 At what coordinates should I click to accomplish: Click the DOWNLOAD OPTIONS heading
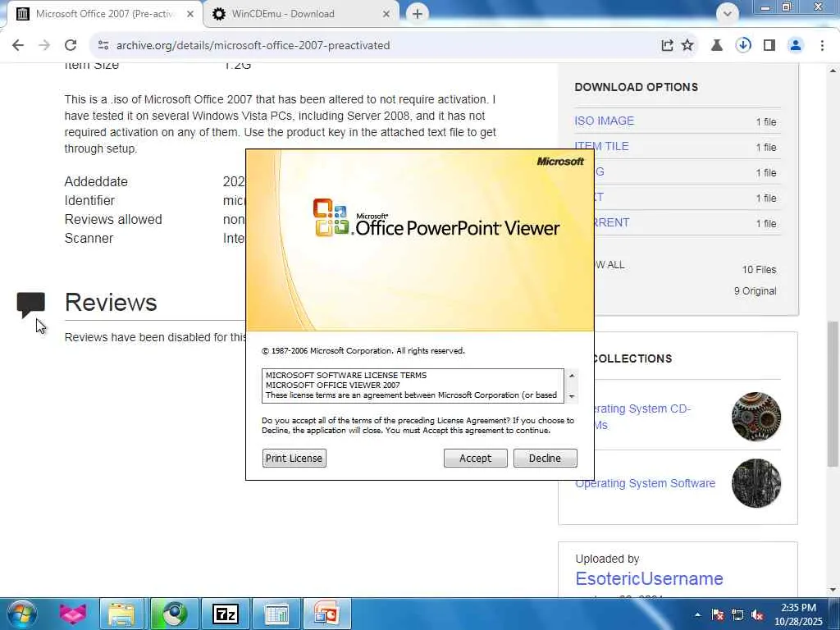[x=636, y=87]
